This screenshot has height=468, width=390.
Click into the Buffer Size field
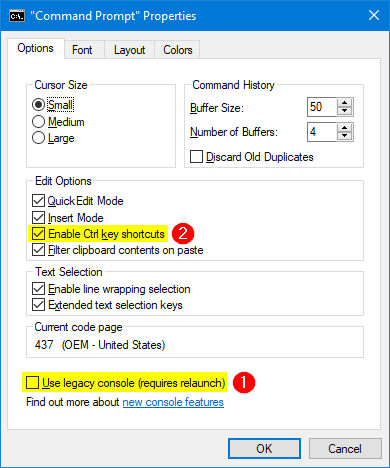click(x=322, y=107)
